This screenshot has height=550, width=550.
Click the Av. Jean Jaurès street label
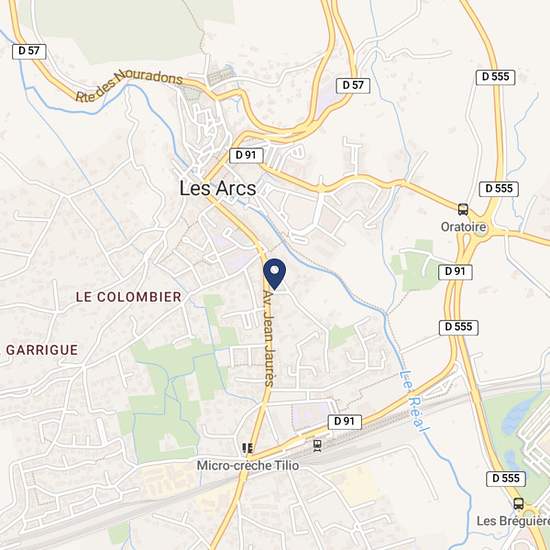click(x=269, y=338)
